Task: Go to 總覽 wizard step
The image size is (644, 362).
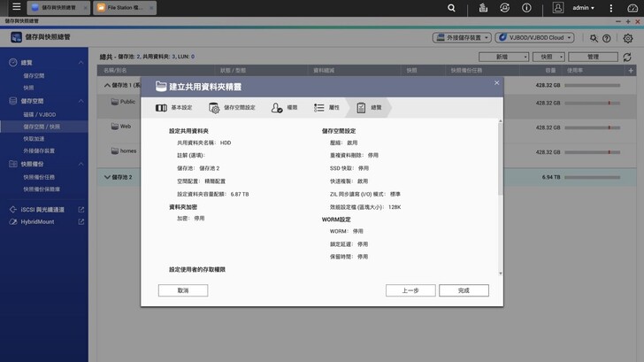Action: tap(369, 108)
